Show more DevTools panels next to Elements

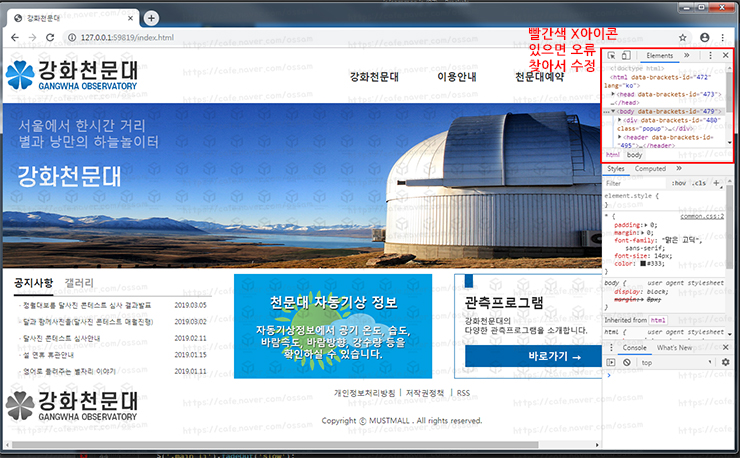click(687, 56)
